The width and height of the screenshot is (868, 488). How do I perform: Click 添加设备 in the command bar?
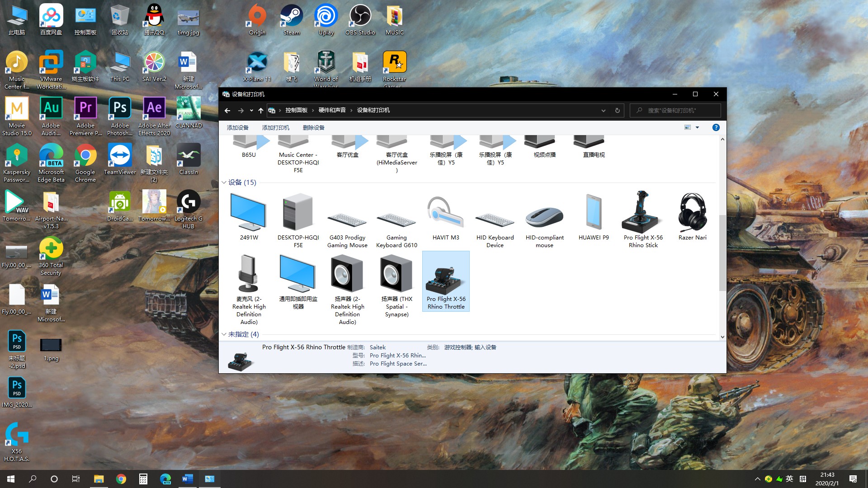[x=237, y=127]
